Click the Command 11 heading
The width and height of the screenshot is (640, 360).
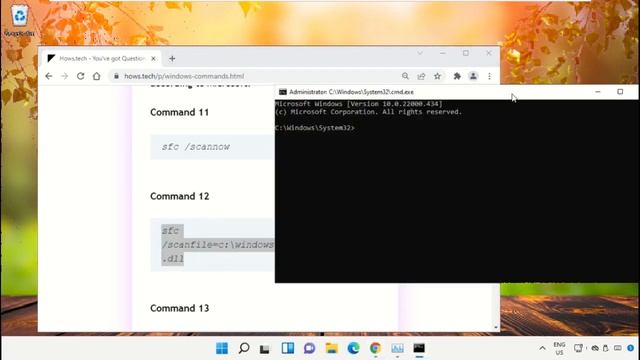[180, 112]
